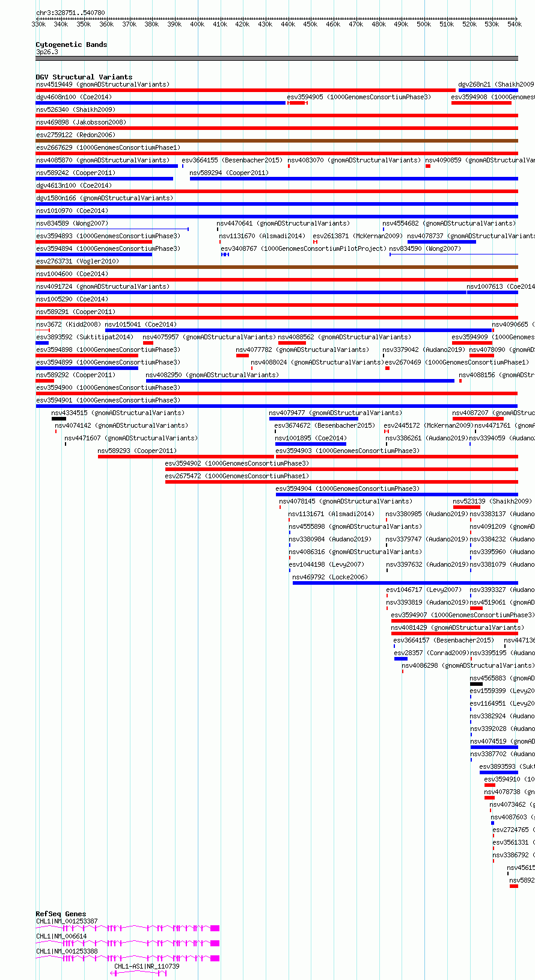This screenshot has height=980, width=535.
Task: Click esv2675472 1000GenomesConsortiumPhase1 label
Action: (237, 476)
